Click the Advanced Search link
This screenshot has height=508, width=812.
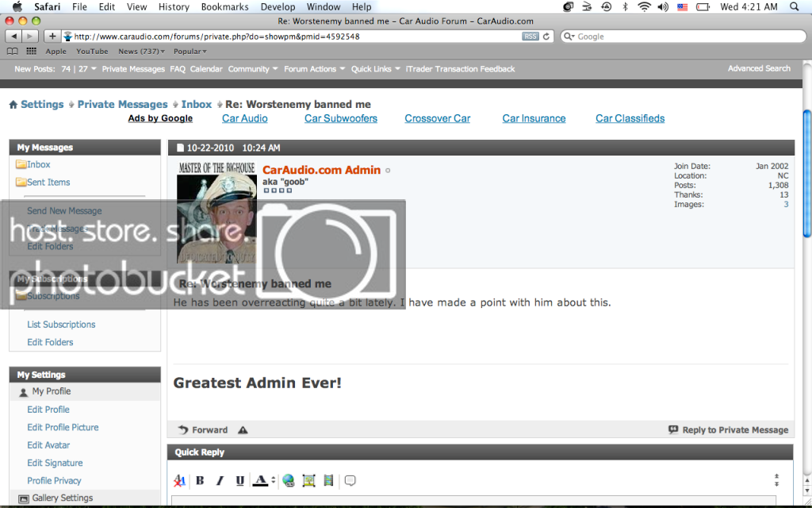[759, 68]
